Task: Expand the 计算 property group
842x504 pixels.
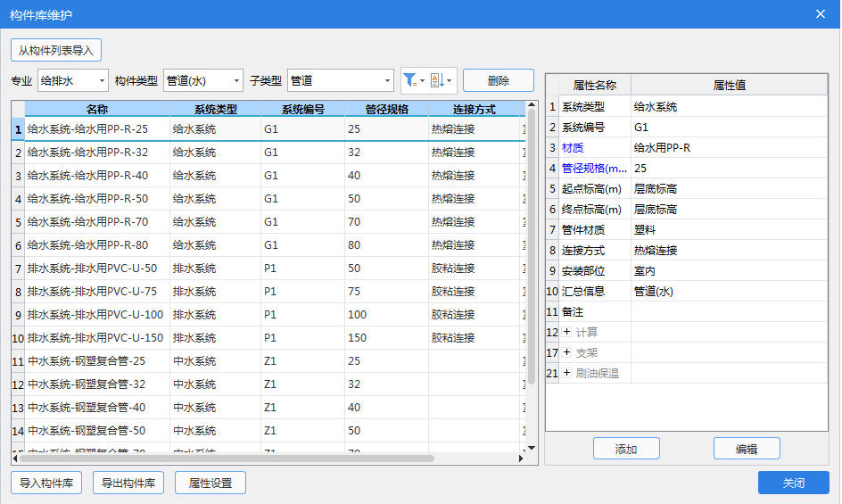Action: pos(566,333)
